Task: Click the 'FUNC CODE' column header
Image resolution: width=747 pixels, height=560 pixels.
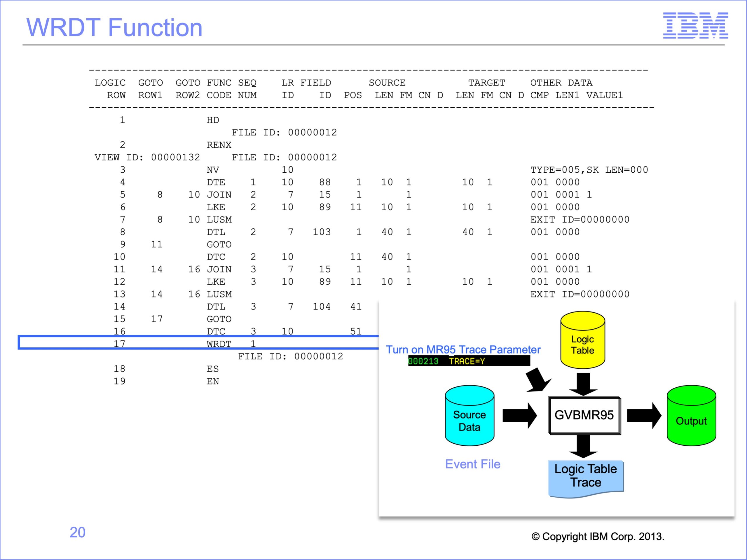Action: [x=219, y=89]
